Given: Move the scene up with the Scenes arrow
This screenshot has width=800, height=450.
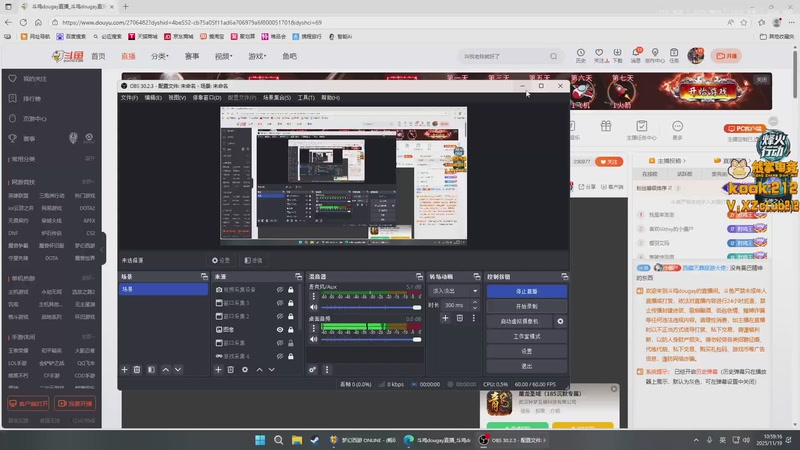Looking at the screenshot, I should [166, 369].
